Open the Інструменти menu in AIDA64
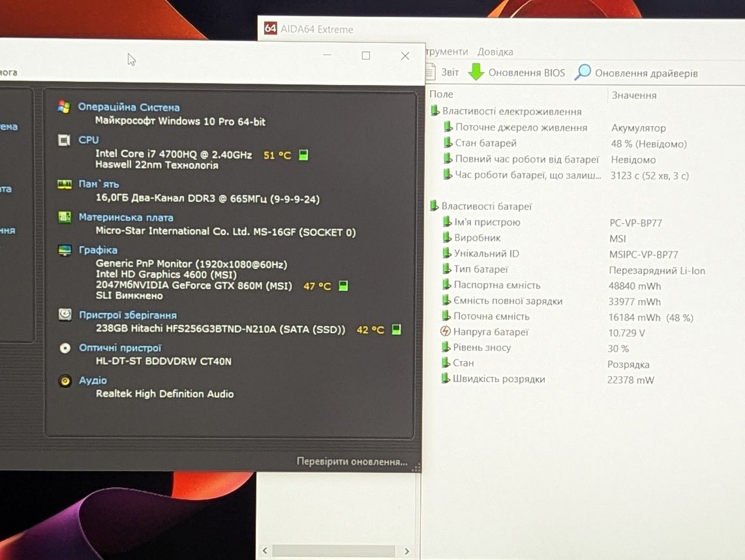This screenshot has height=560, width=745. coord(446,52)
